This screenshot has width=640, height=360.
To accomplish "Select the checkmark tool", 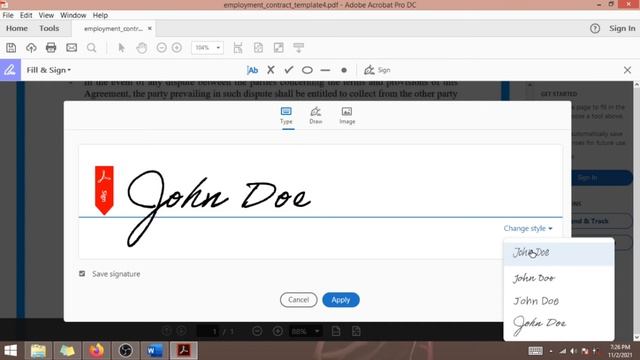I will pyautogui.click(x=289, y=70).
